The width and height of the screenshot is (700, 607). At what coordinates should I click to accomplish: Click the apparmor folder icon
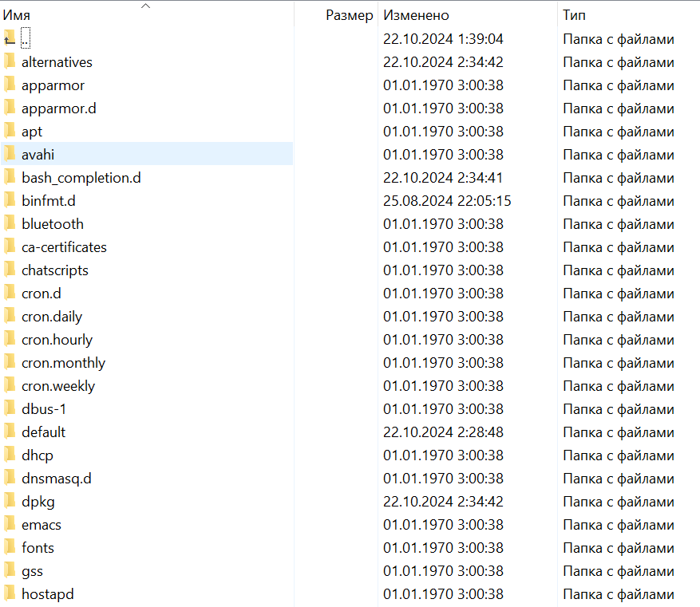pos(10,85)
